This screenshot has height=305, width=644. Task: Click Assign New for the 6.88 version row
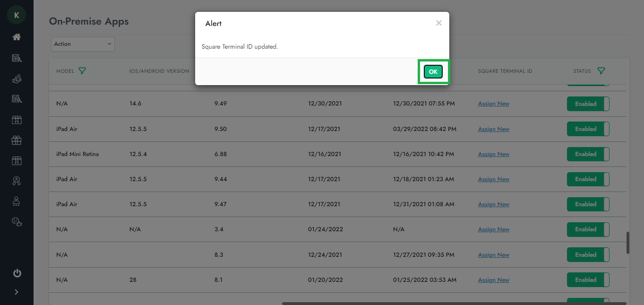pyautogui.click(x=493, y=154)
